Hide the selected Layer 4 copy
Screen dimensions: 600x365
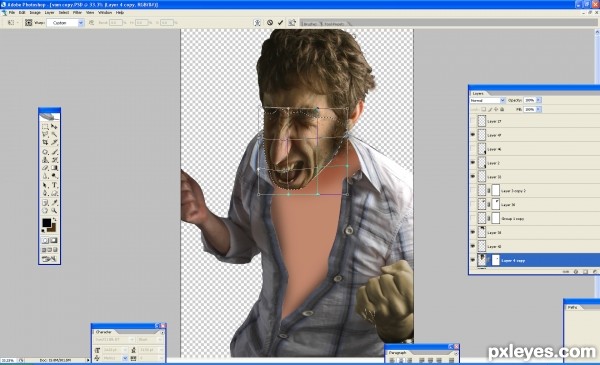pos(473,260)
